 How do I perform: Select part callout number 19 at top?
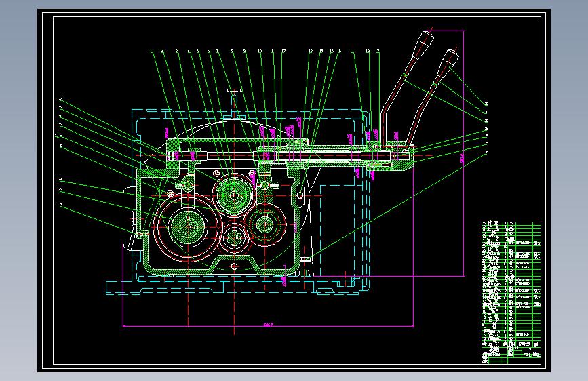point(377,50)
